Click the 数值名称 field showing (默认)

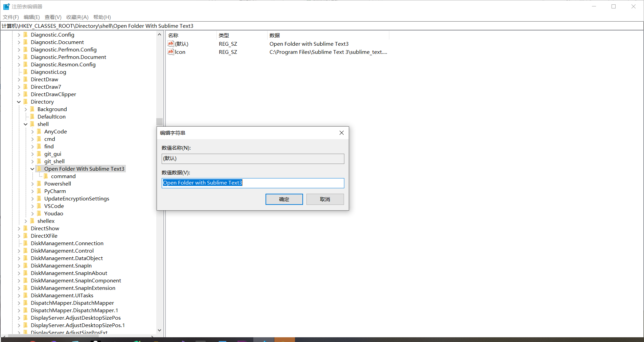pyautogui.click(x=253, y=158)
